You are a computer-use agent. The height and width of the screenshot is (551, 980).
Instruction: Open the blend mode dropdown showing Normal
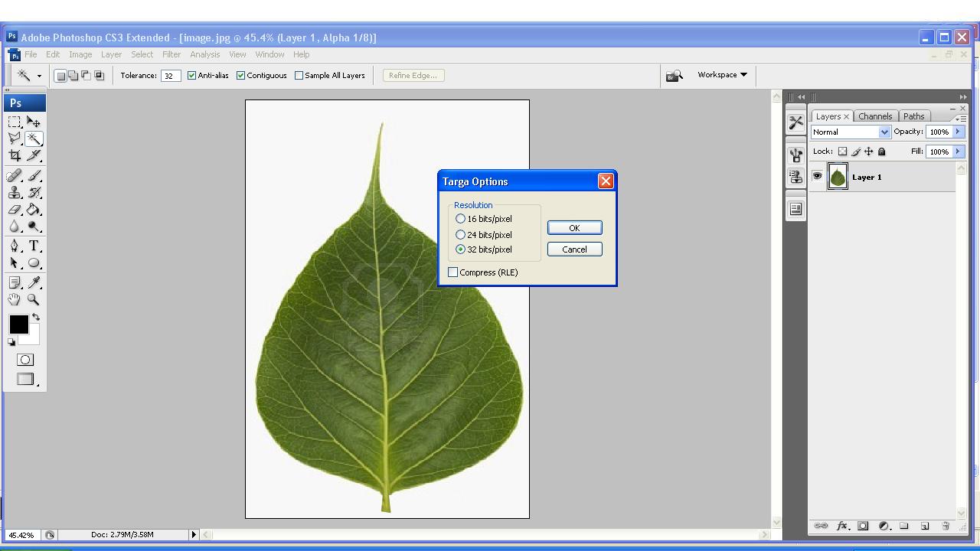tap(850, 132)
